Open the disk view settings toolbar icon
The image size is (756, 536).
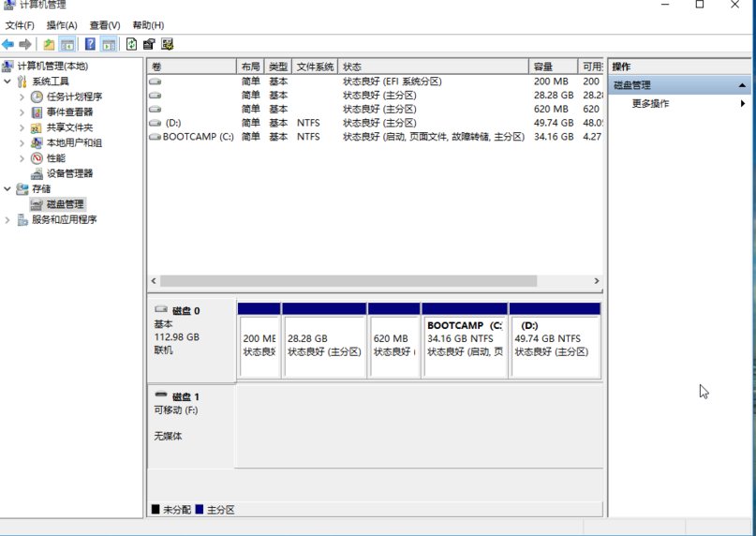tap(168, 44)
